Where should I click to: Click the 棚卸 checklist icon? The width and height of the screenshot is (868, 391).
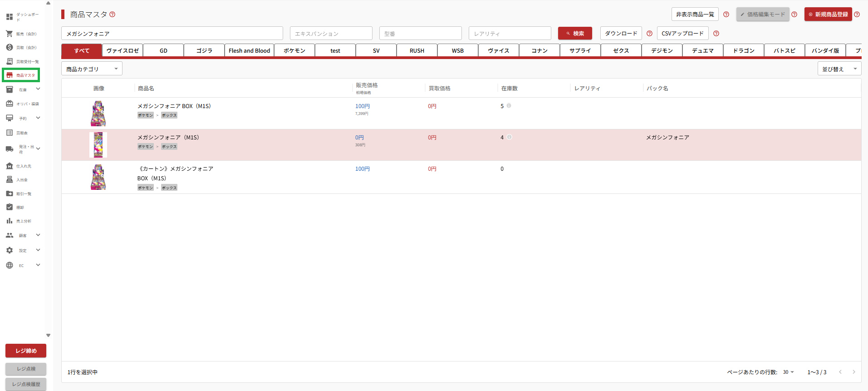tap(10, 207)
